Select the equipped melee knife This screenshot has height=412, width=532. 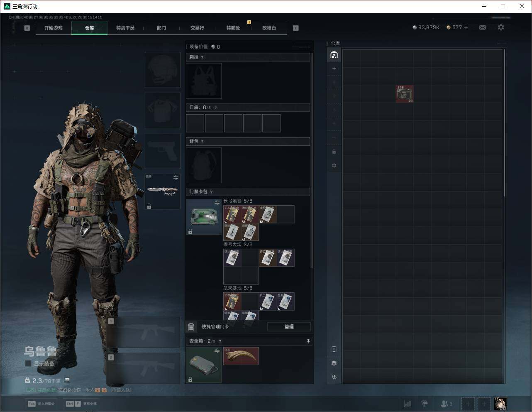(x=162, y=191)
